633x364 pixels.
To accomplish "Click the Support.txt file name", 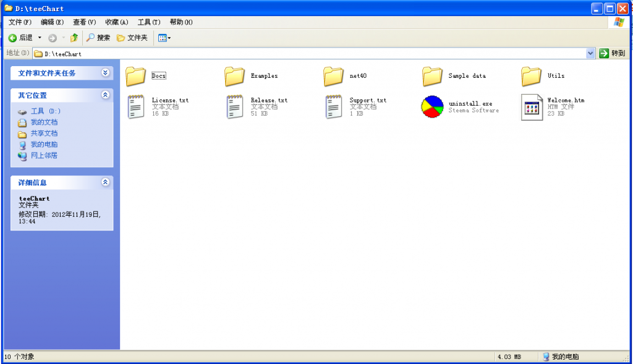I will coord(368,100).
